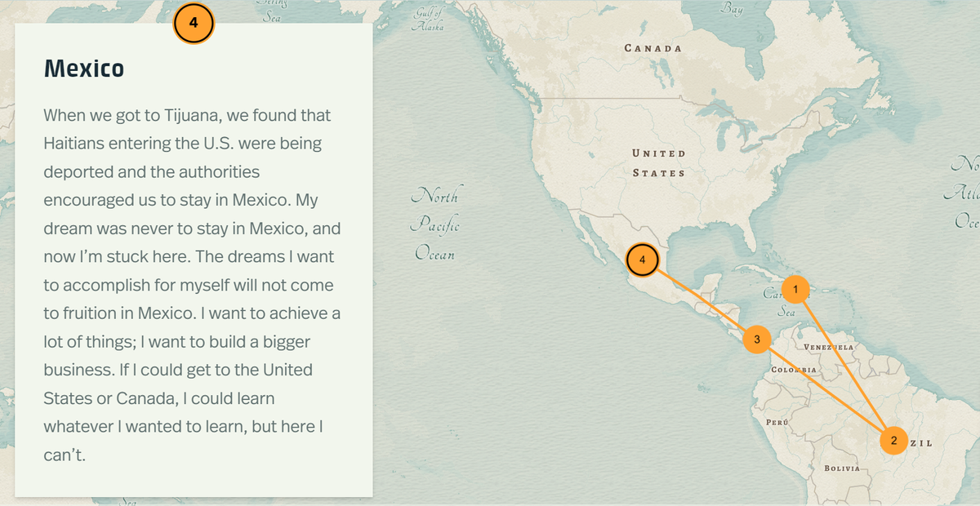
Task: Select marker 2 over Brazil
Action: (893, 440)
